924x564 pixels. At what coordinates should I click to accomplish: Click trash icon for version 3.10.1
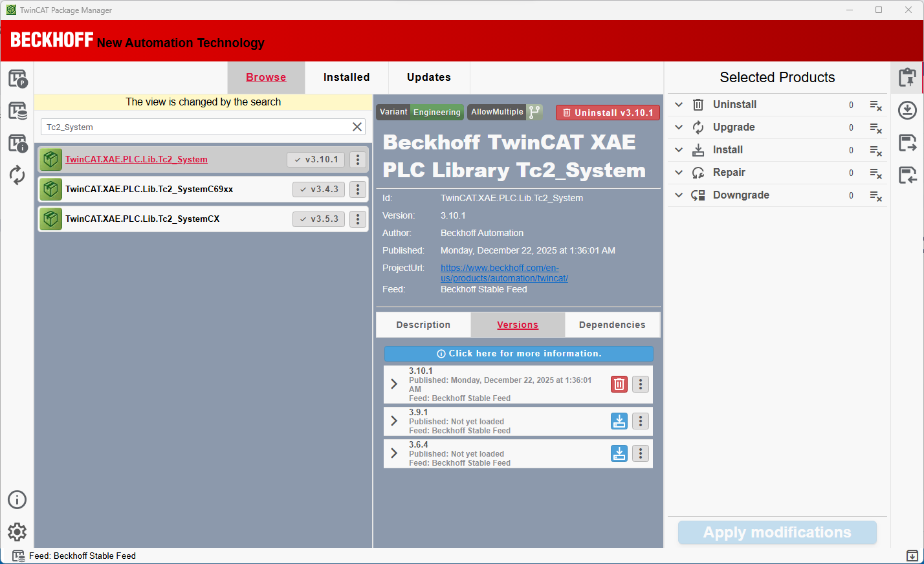click(x=619, y=384)
